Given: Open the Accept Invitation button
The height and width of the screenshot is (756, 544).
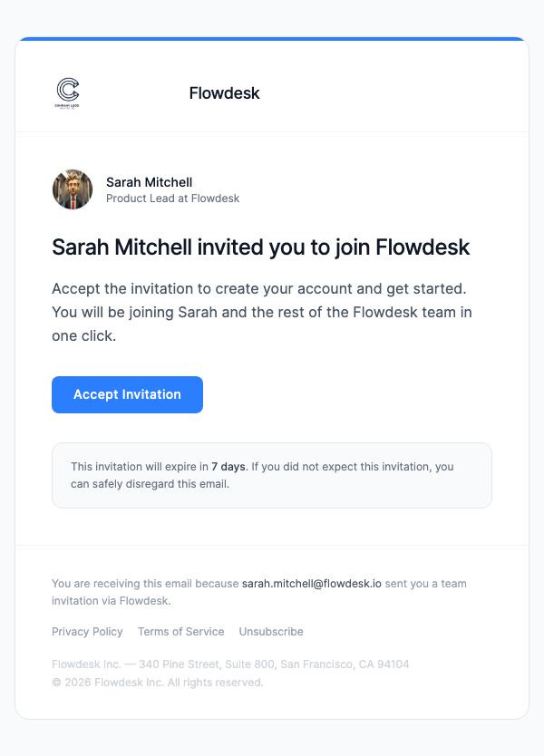Looking at the screenshot, I should tap(127, 394).
